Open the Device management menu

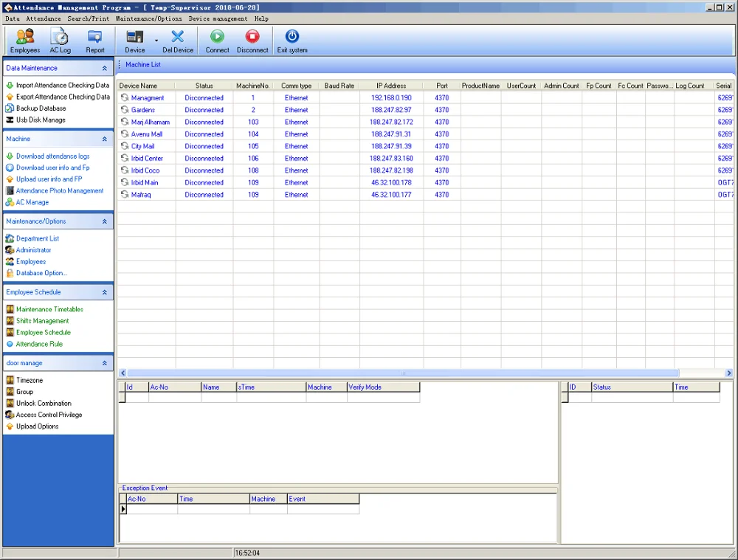[x=218, y=18]
